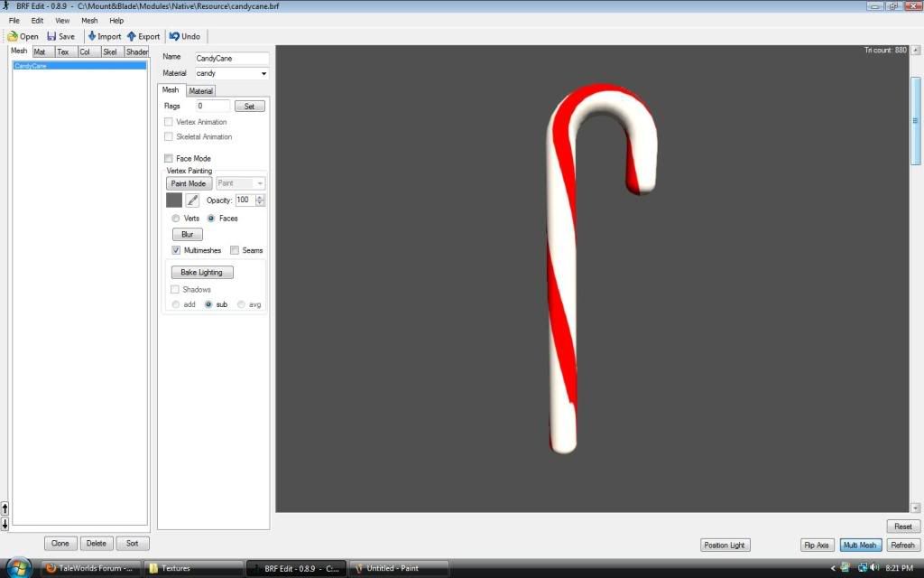The height and width of the screenshot is (578, 924).
Task: Move the item up with the up arrow
Action: pos(5,508)
